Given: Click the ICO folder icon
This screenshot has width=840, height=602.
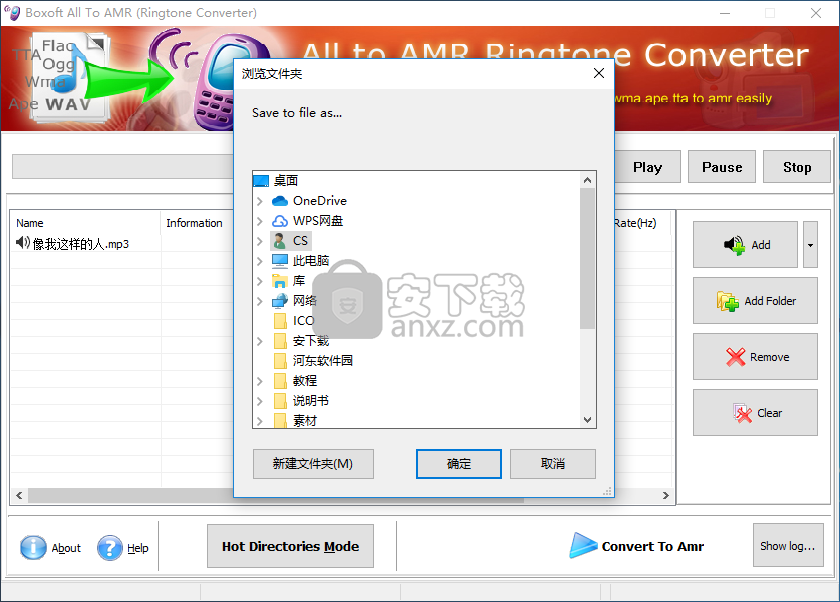Looking at the screenshot, I should click(280, 321).
